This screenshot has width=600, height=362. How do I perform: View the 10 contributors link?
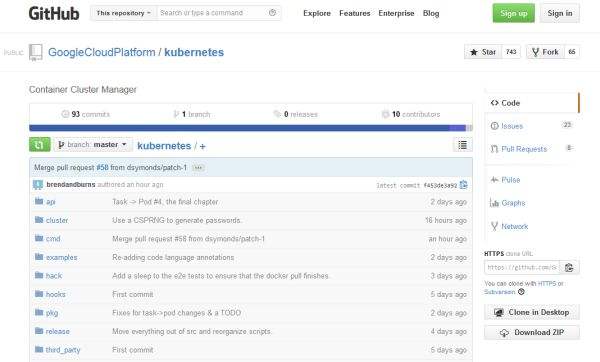pos(411,114)
